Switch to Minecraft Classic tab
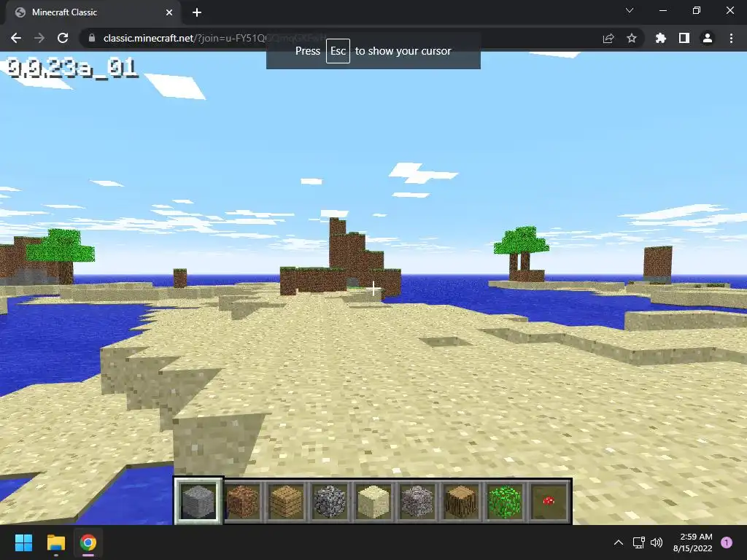747x560 pixels. pyautogui.click(x=93, y=12)
